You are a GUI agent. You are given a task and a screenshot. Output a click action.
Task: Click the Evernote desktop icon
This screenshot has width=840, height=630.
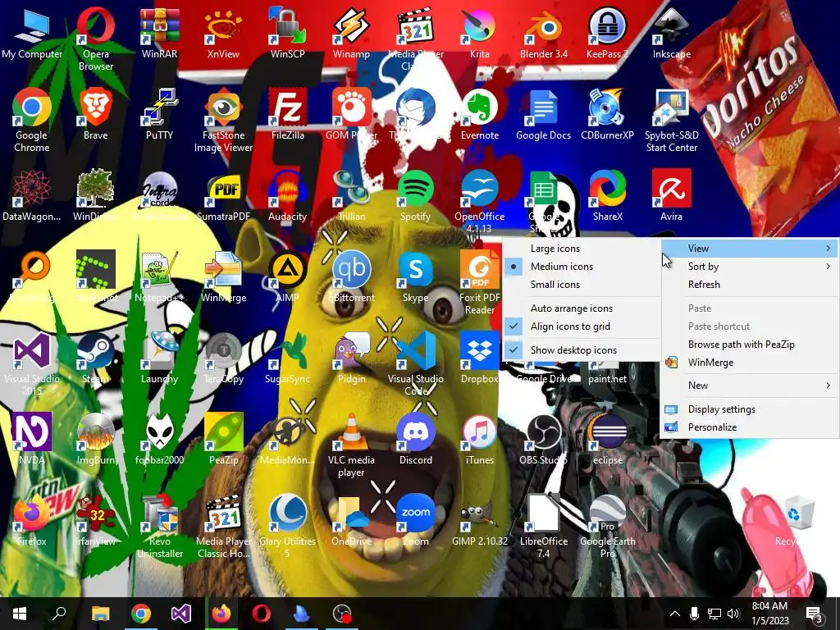pos(479,115)
